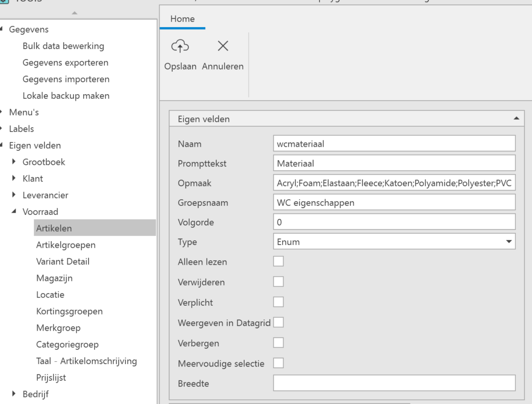Click the empty Breedte input field
This screenshot has height=404, width=532.
click(394, 383)
